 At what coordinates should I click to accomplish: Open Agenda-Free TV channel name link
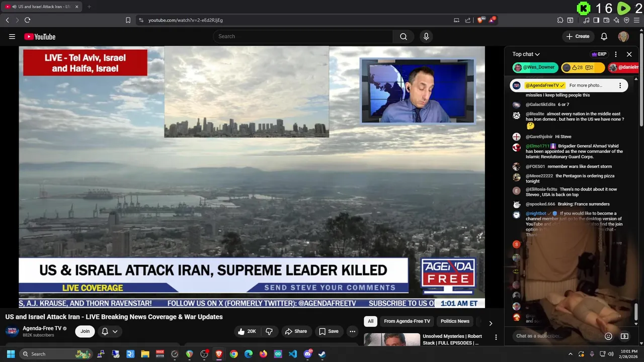42,328
